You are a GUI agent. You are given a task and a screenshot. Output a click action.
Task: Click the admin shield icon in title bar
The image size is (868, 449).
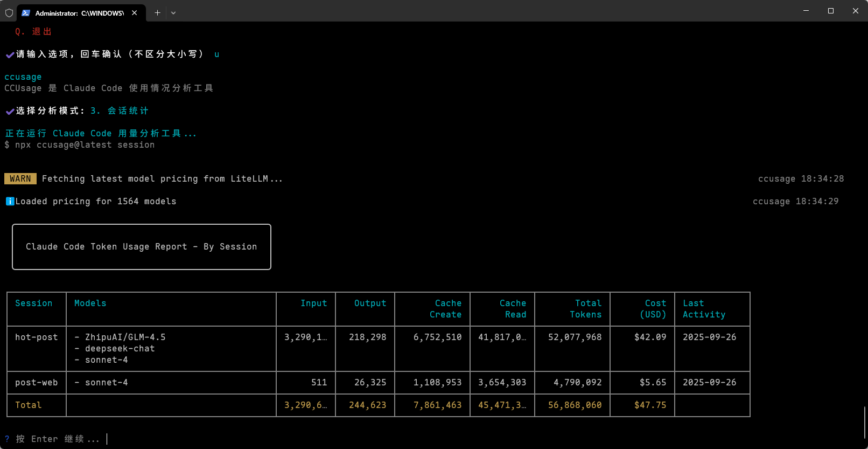(9, 13)
